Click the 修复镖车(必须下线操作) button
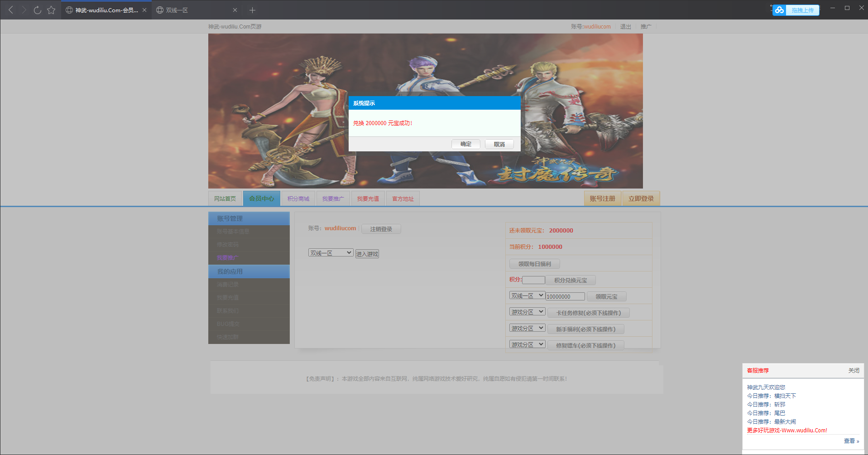868x455 pixels. pyautogui.click(x=586, y=345)
